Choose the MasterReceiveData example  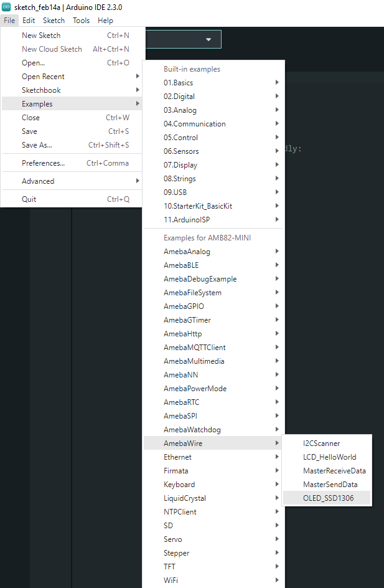coord(334,471)
